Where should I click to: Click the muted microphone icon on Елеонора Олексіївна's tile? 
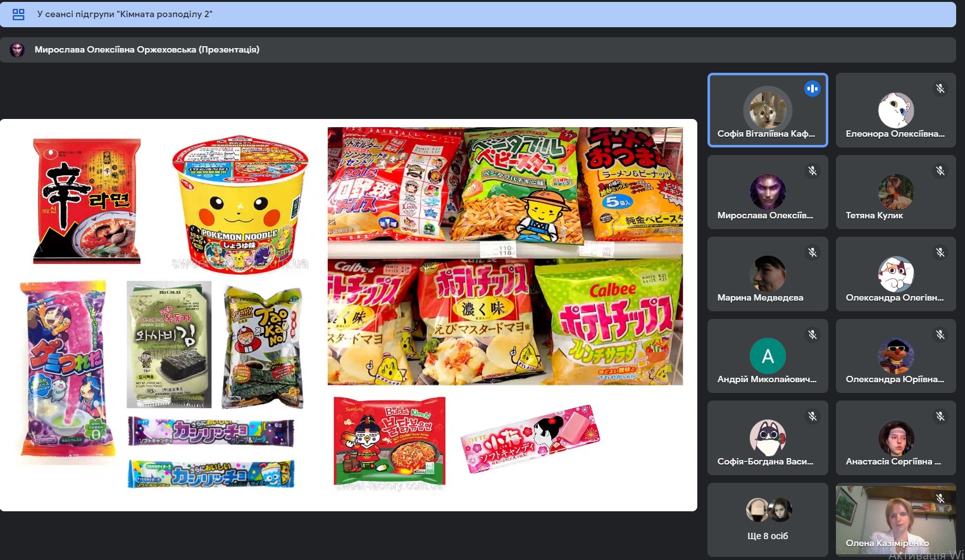[x=940, y=89]
